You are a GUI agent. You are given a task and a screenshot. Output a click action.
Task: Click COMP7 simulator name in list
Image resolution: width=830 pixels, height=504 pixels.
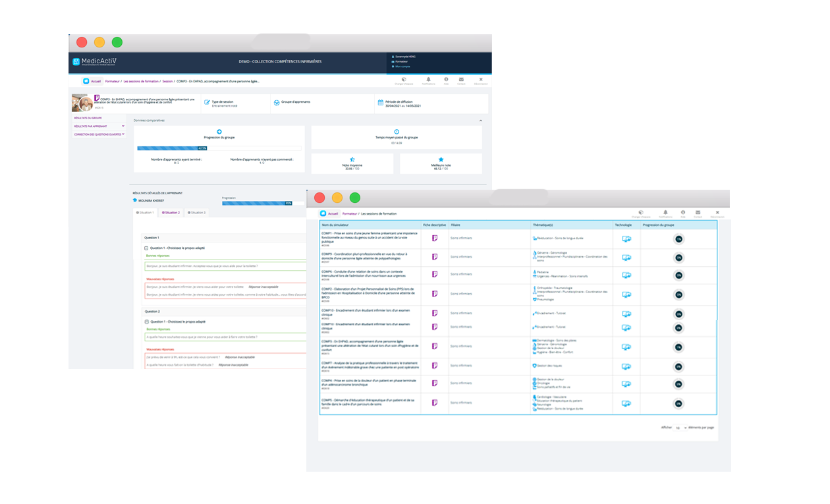(369, 364)
